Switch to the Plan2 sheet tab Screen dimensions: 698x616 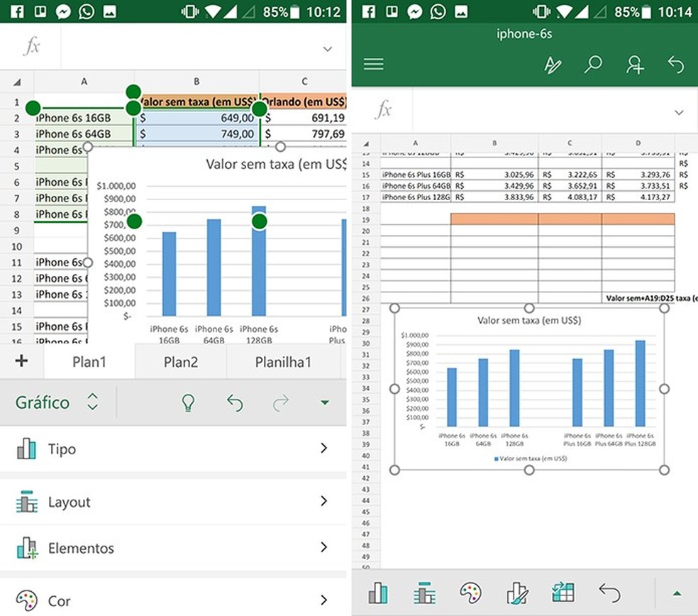click(x=180, y=362)
